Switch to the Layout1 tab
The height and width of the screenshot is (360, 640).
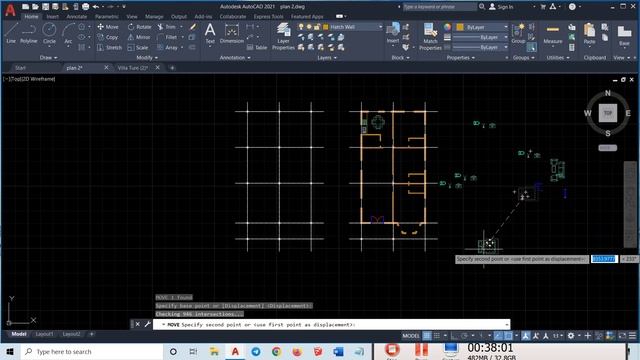[44, 334]
